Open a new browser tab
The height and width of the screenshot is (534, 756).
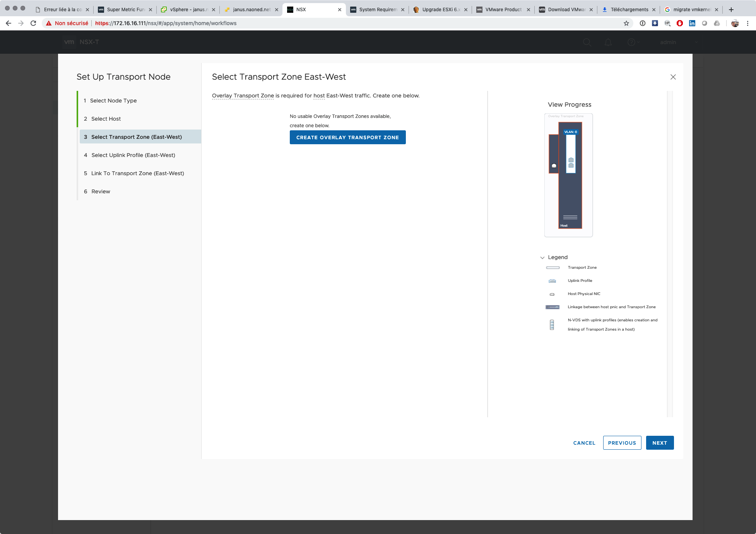click(x=731, y=9)
